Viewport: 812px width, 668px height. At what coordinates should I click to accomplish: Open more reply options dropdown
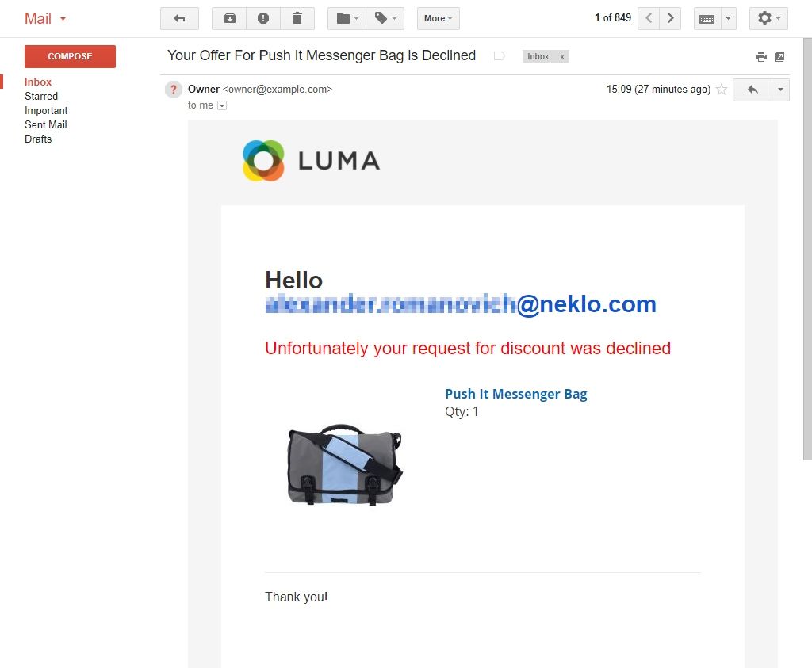780,90
